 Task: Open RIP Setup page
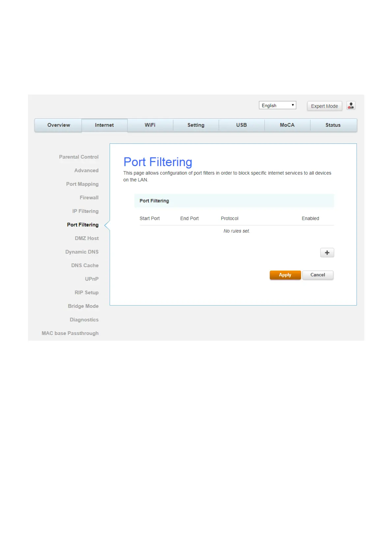(x=86, y=292)
